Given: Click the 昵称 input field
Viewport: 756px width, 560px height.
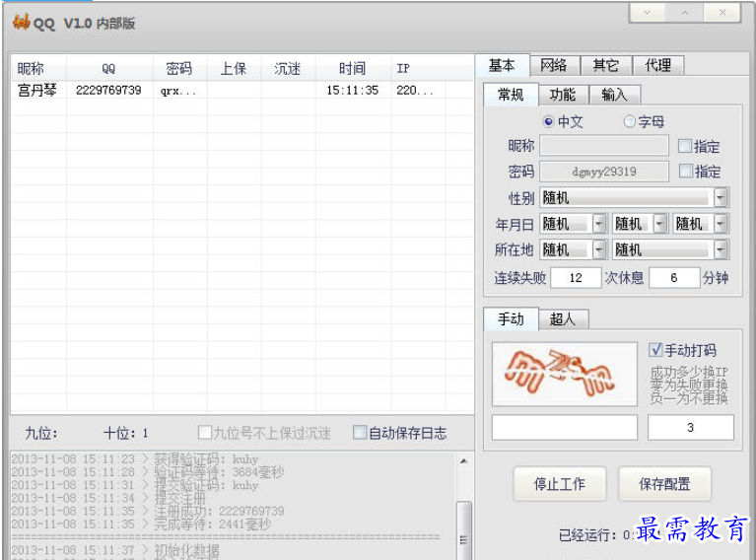Looking at the screenshot, I should click(604, 146).
